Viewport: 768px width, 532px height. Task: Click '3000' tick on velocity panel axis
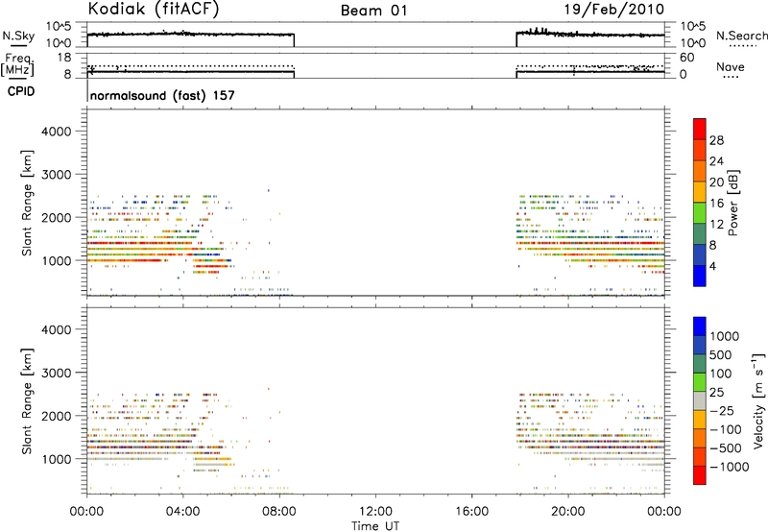coord(57,373)
